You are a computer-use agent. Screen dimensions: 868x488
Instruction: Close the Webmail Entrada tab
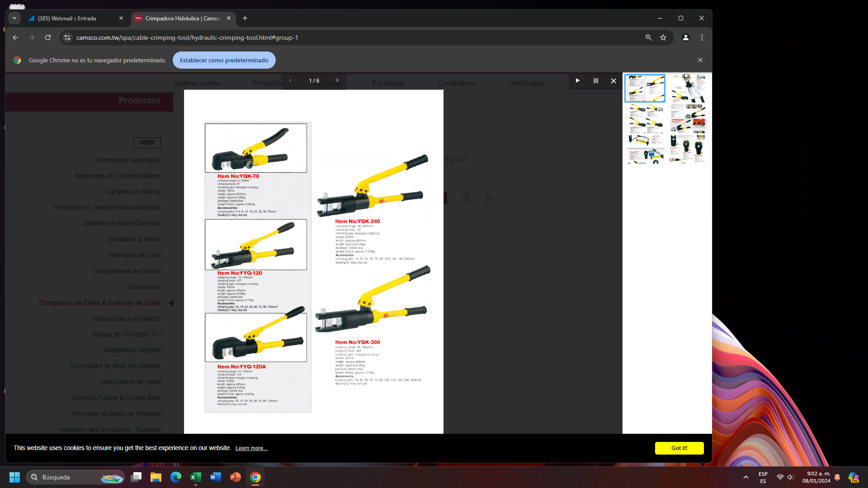121,19
